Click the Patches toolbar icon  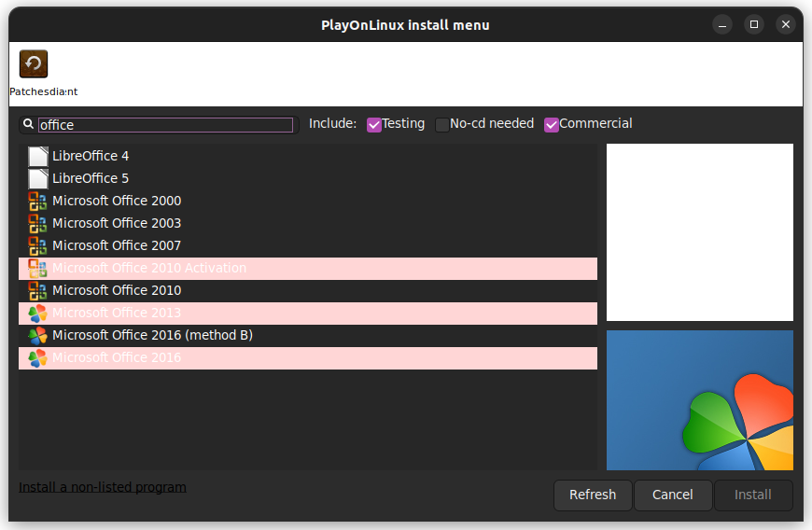tap(34, 63)
